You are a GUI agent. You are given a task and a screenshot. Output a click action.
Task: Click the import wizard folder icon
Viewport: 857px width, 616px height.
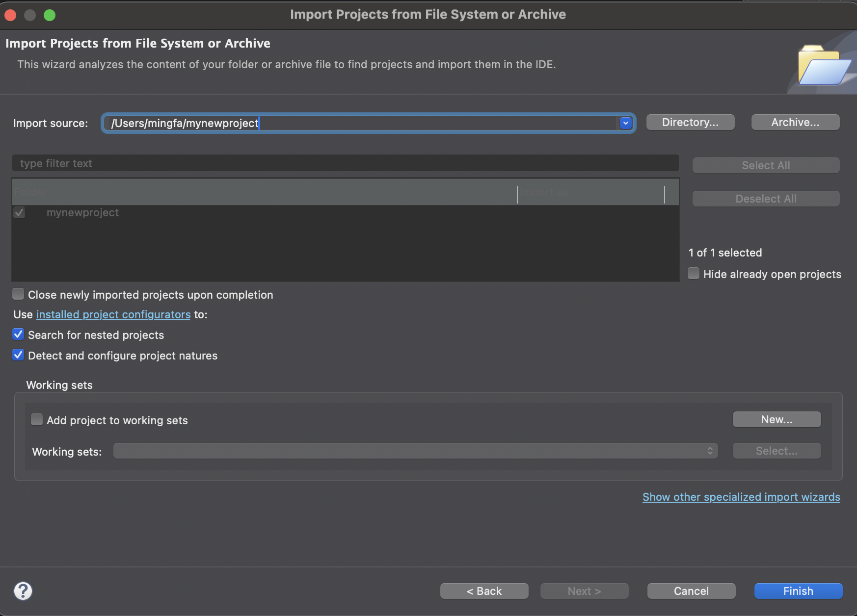[x=823, y=66]
